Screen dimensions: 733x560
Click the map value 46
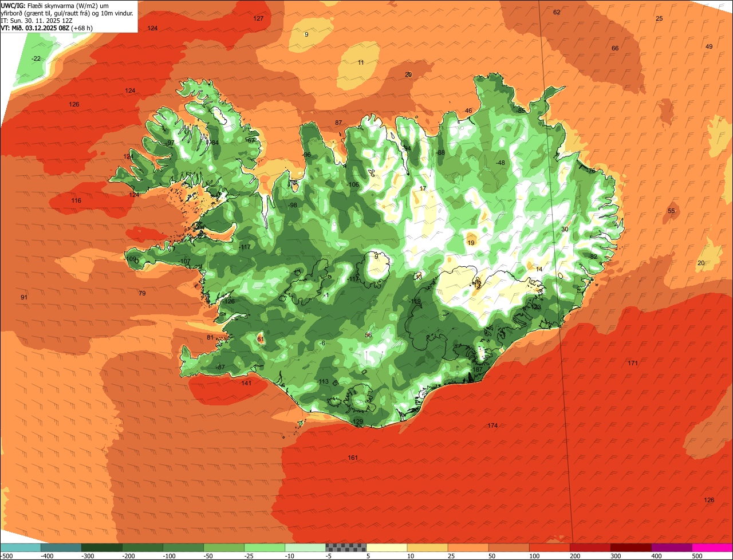click(468, 111)
